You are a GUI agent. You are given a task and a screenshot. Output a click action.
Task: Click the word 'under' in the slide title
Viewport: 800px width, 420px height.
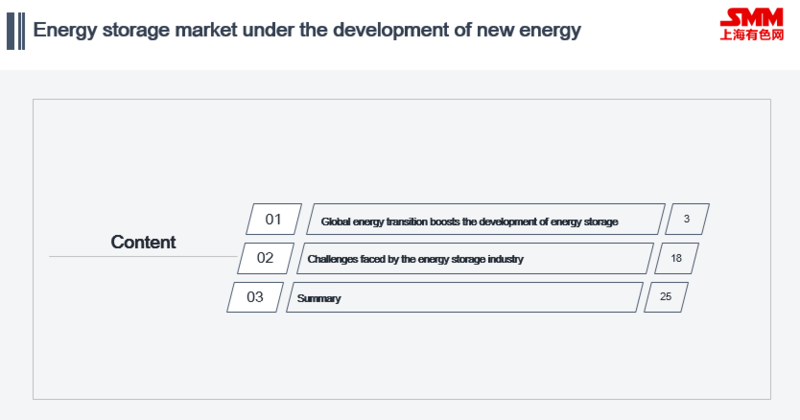(x=268, y=30)
